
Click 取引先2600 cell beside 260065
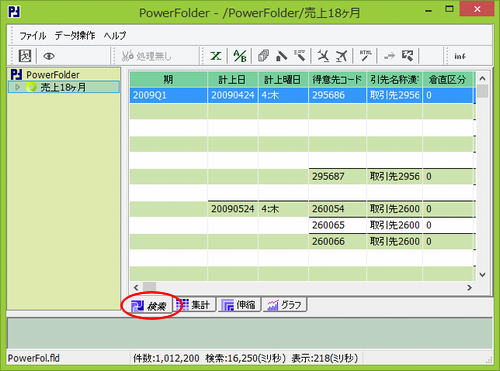tap(394, 225)
